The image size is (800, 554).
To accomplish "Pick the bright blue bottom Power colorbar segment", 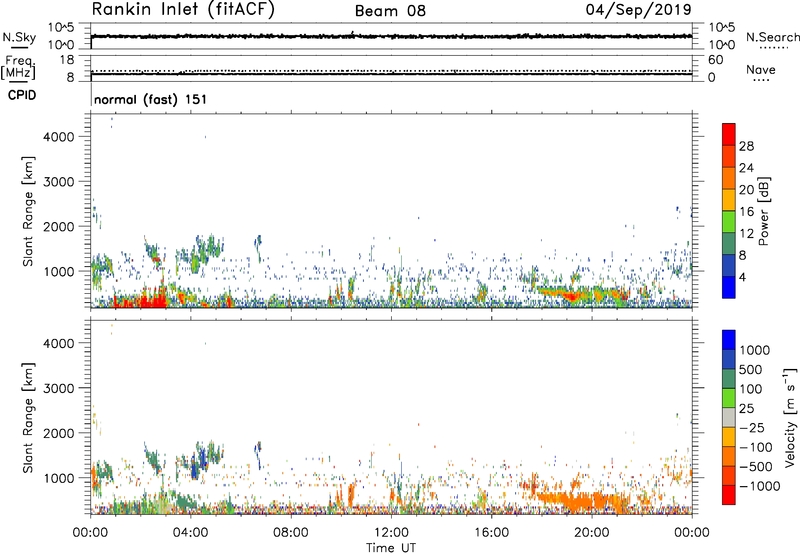I will click(x=729, y=287).
